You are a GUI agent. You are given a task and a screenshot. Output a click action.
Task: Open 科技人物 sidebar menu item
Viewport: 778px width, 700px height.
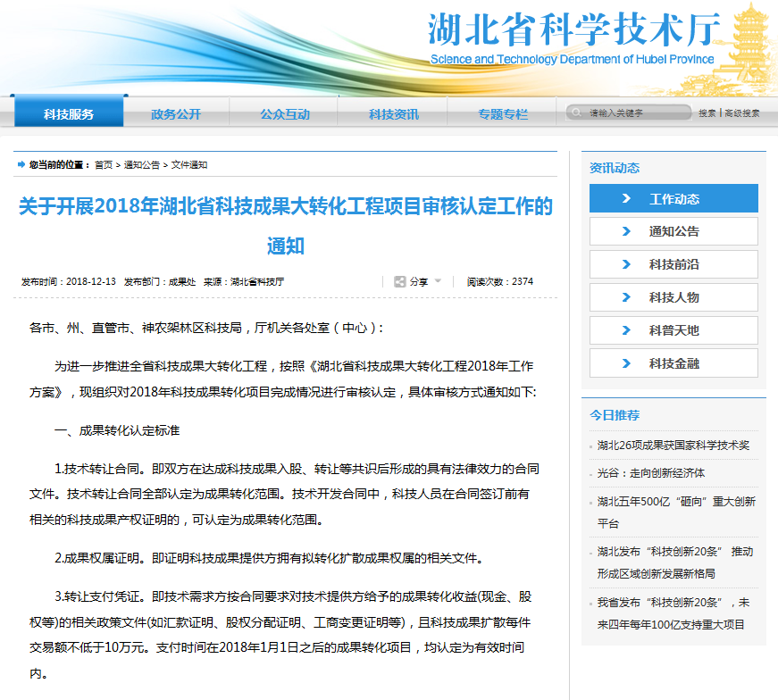pyautogui.click(x=673, y=297)
